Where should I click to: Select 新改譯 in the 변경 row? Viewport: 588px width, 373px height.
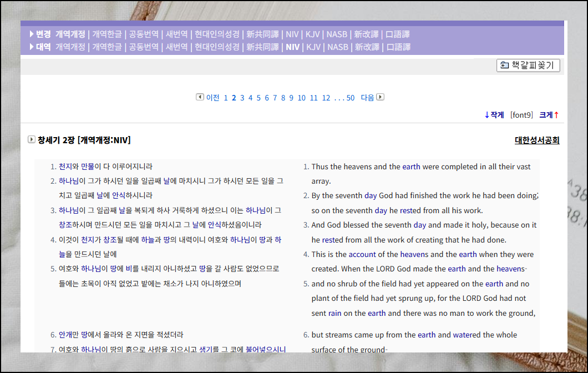(x=366, y=34)
